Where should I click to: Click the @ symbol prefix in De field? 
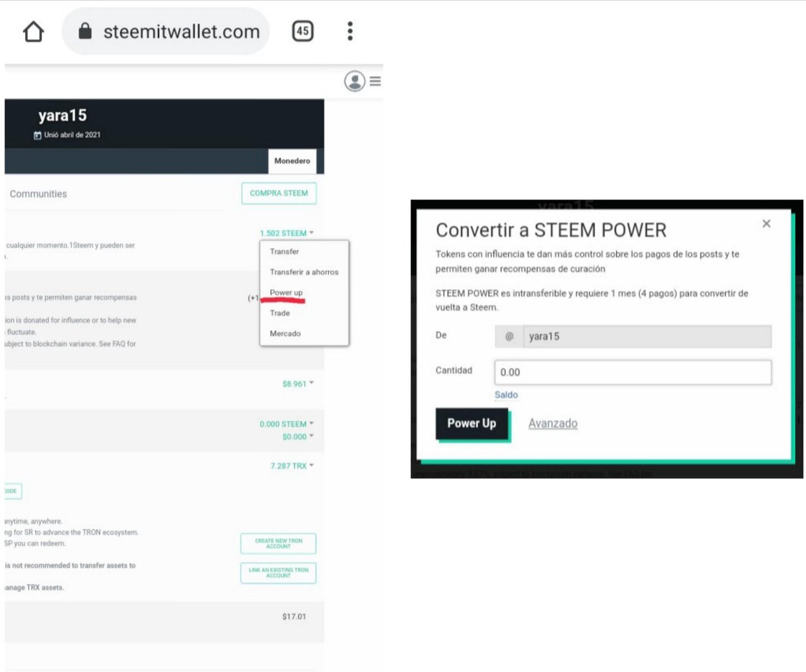509,336
